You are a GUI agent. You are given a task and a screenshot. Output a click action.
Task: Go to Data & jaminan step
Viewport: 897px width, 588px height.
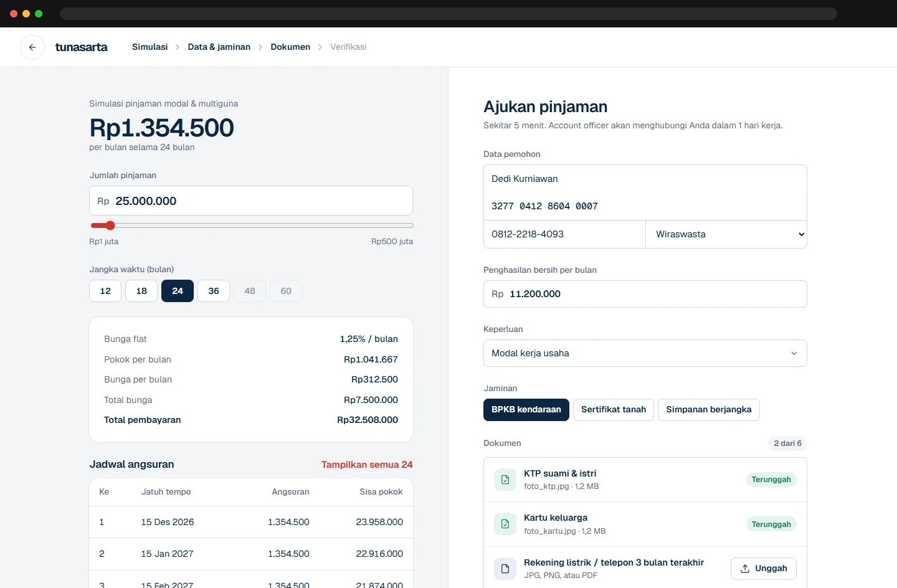point(219,47)
